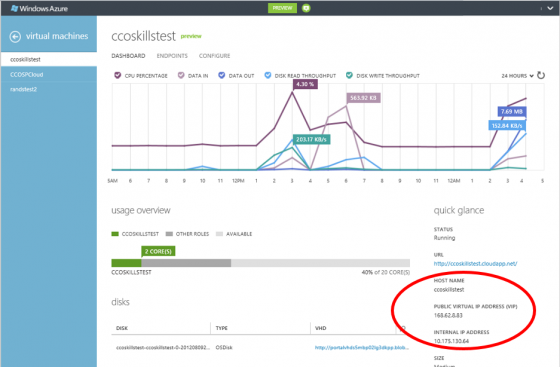Screen dimensions: 560x367
Task: Toggle the CPU Percentage metric
Action: tap(118, 75)
